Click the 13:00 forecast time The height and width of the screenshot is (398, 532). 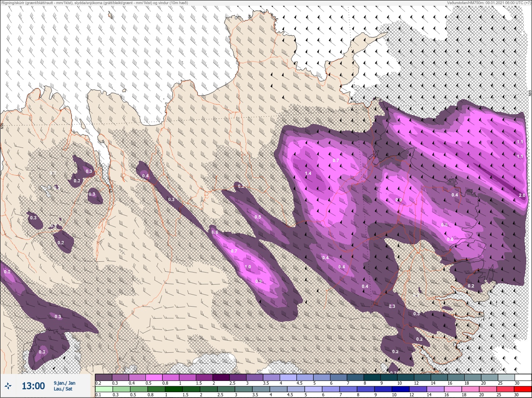pyautogui.click(x=33, y=386)
